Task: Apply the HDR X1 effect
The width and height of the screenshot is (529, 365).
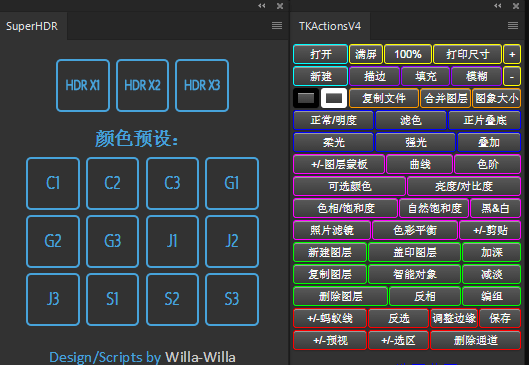Action: pyautogui.click(x=83, y=85)
